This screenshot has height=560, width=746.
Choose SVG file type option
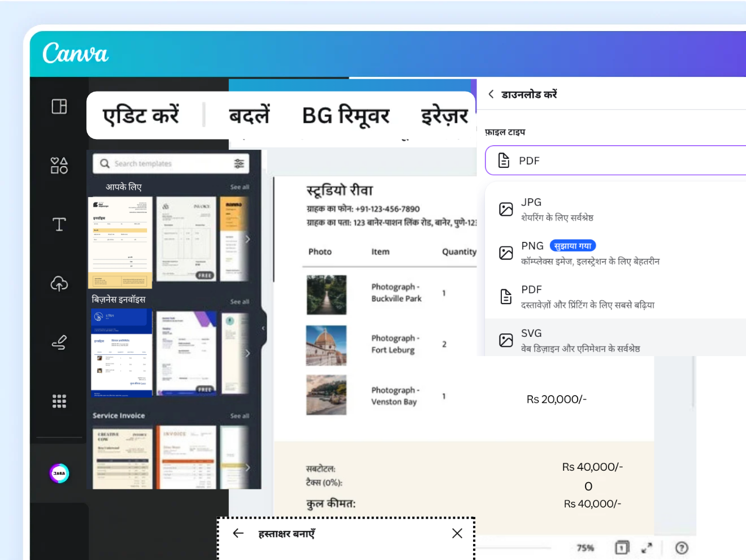(615, 338)
